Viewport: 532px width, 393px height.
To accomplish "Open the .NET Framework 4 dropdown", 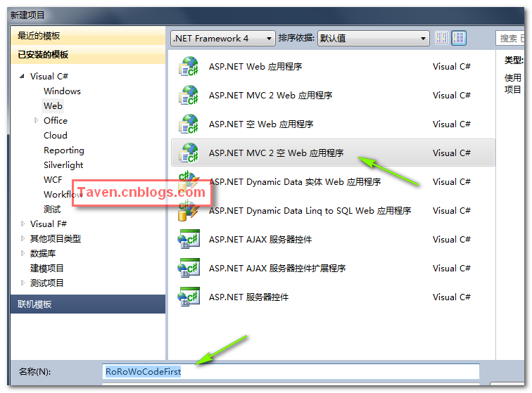I will (222, 39).
